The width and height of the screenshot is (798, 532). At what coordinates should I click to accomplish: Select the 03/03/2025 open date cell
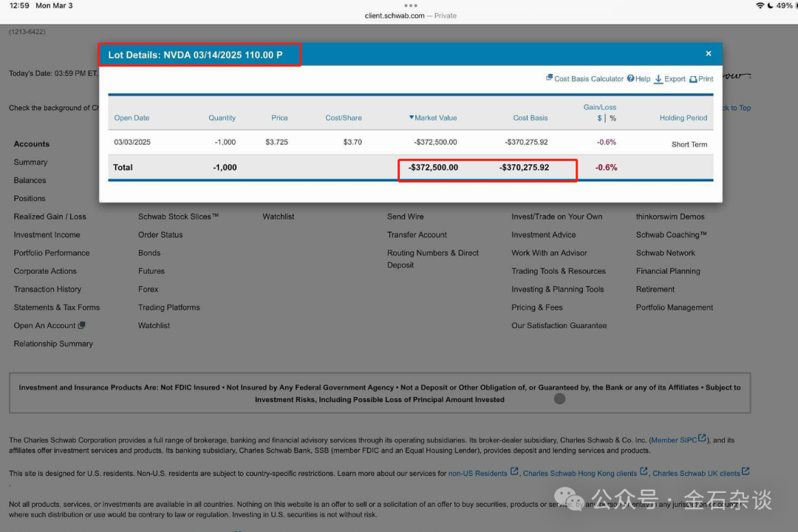pyautogui.click(x=132, y=142)
